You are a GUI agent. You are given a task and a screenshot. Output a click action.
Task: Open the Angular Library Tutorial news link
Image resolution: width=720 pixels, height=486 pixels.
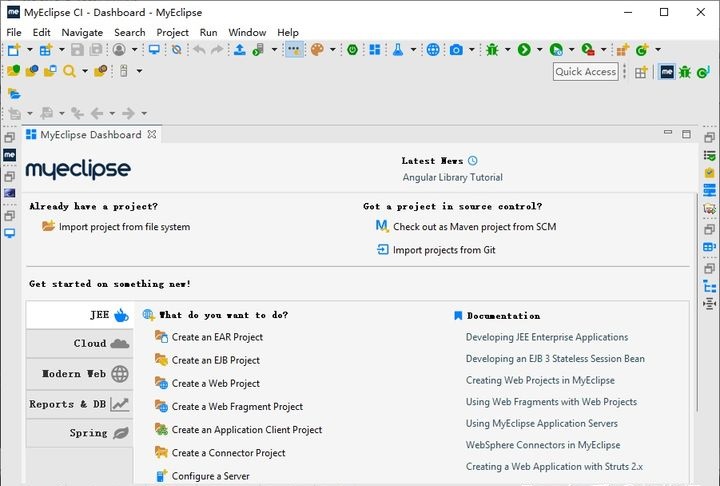[x=452, y=177]
